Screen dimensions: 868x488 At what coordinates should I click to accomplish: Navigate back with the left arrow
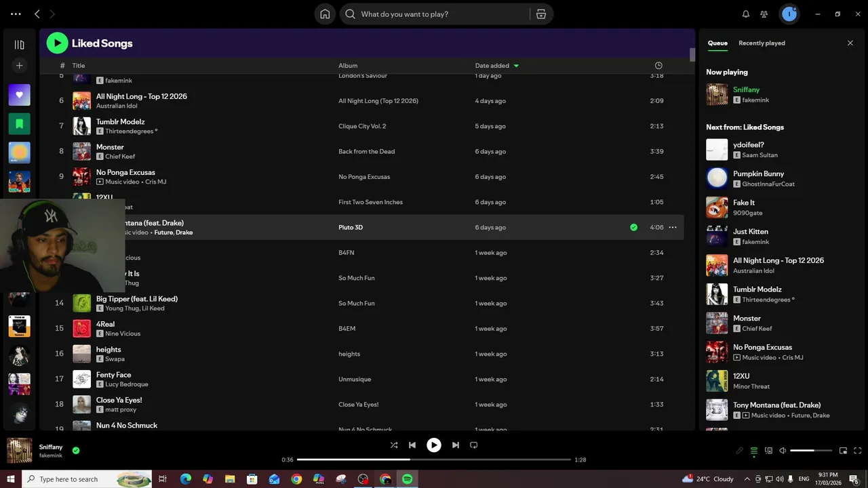(37, 14)
